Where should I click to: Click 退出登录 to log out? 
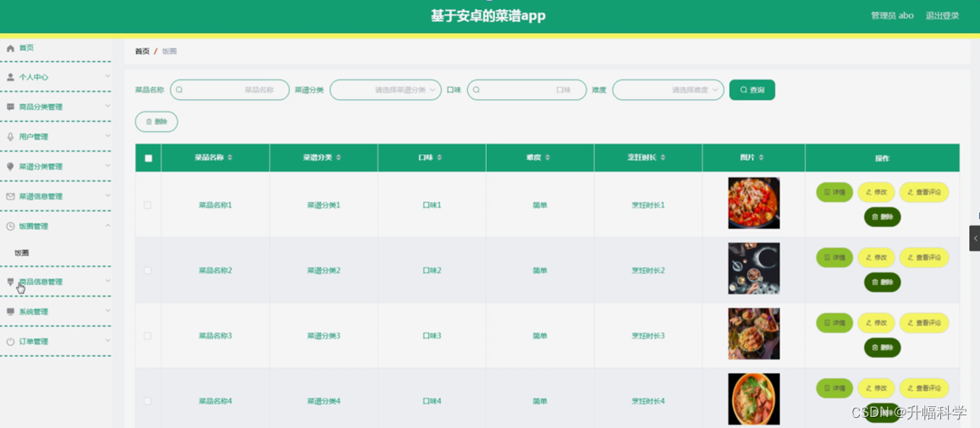tap(942, 15)
